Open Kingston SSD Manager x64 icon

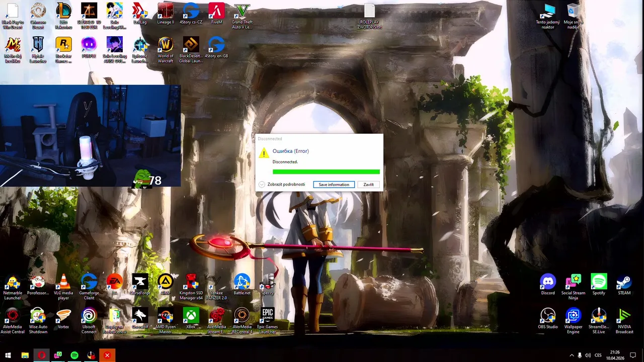191,287
